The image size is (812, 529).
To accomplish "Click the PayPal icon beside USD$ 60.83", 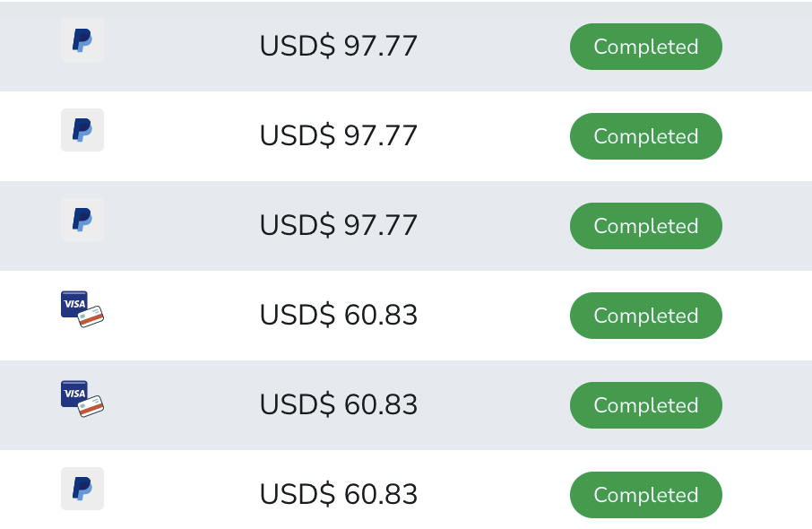I will [x=82, y=489].
